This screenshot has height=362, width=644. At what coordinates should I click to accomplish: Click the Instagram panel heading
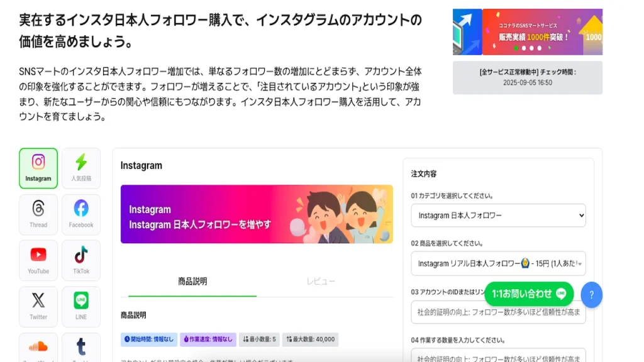[x=142, y=165]
